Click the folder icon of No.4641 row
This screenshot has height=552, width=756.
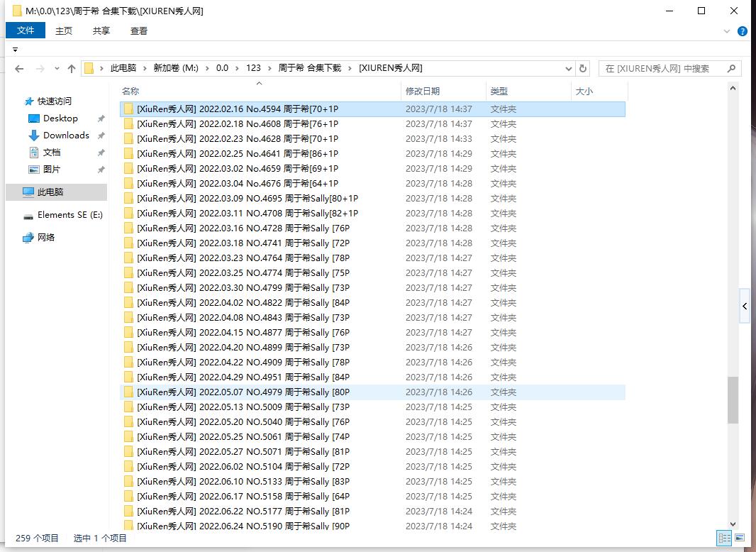tap(128, 154)
